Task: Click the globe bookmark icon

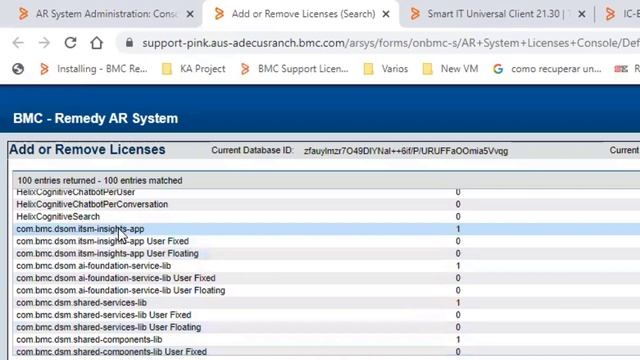Action: pos(18,69)
